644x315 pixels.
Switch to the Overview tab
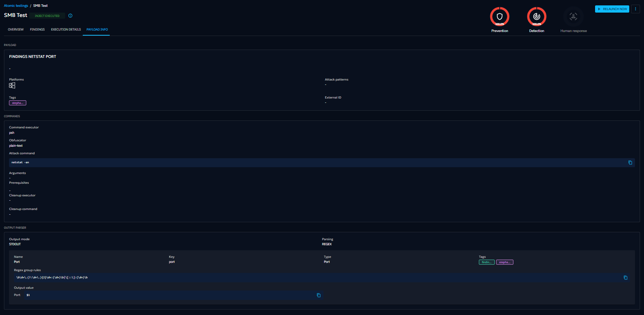pos(16,29)
